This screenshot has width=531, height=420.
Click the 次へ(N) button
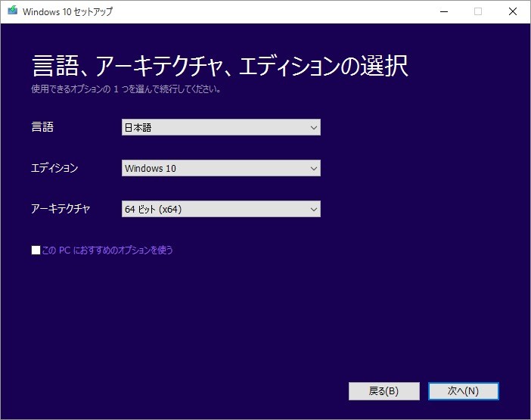[x=463, y=391]
